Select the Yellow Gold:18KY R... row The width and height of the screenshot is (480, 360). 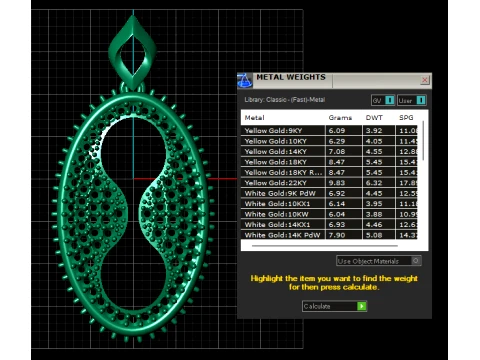point(329,172)
